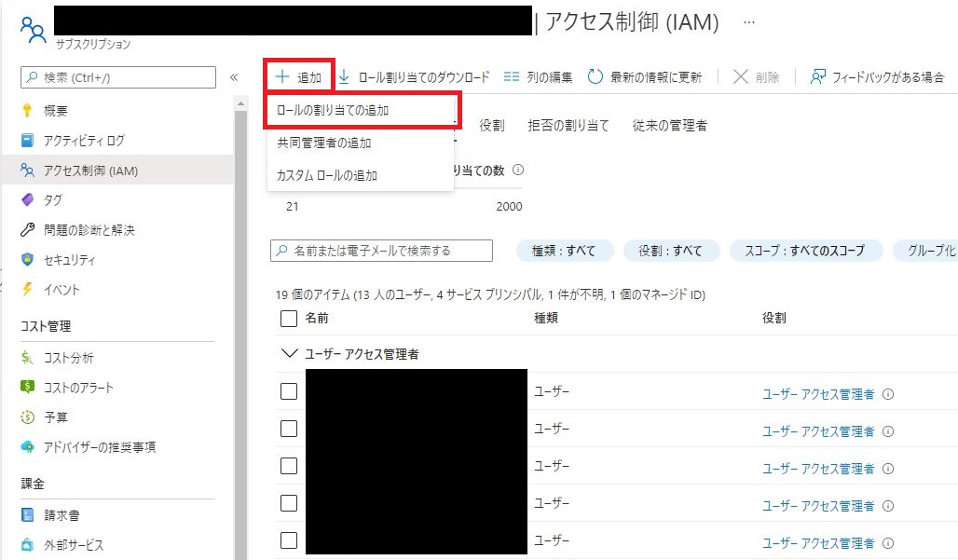Click the 予算 budget icon
This screenshot has height=560, width=958.
pos(28,417)
